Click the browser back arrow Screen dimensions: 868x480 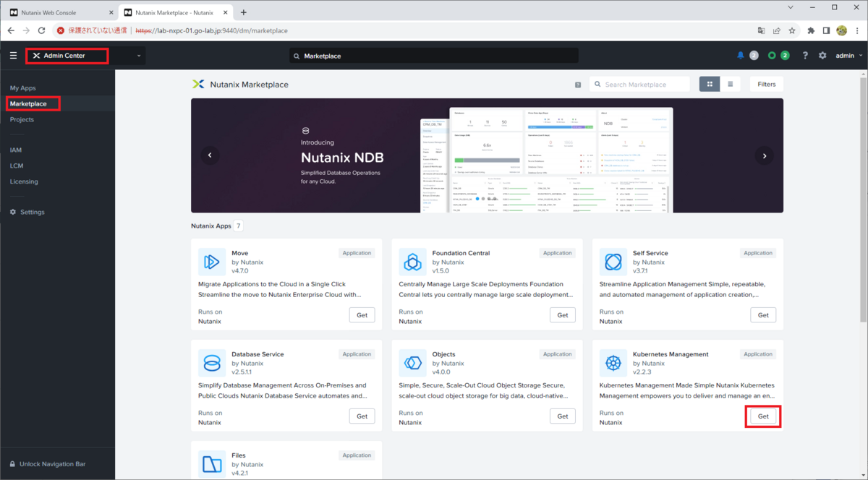11,31
